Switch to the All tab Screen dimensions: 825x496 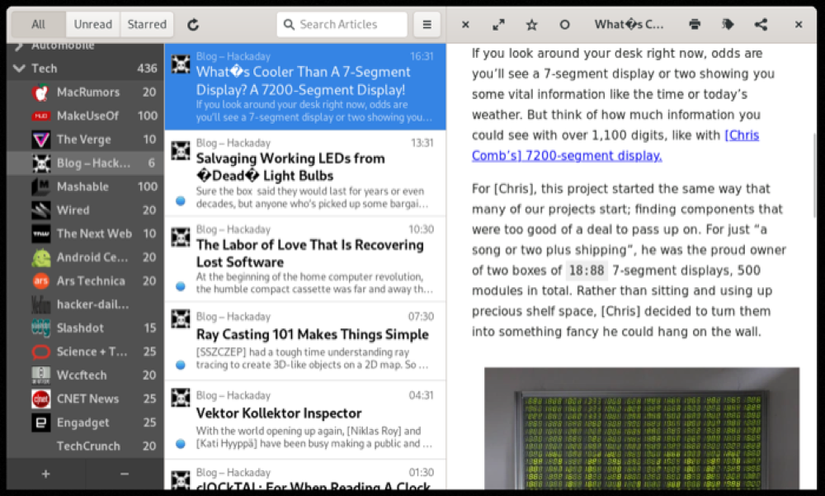[x=38, y=24]
